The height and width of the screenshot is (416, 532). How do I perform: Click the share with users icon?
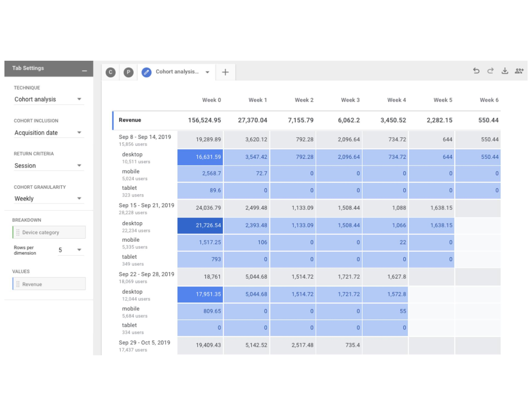(519, 71)
